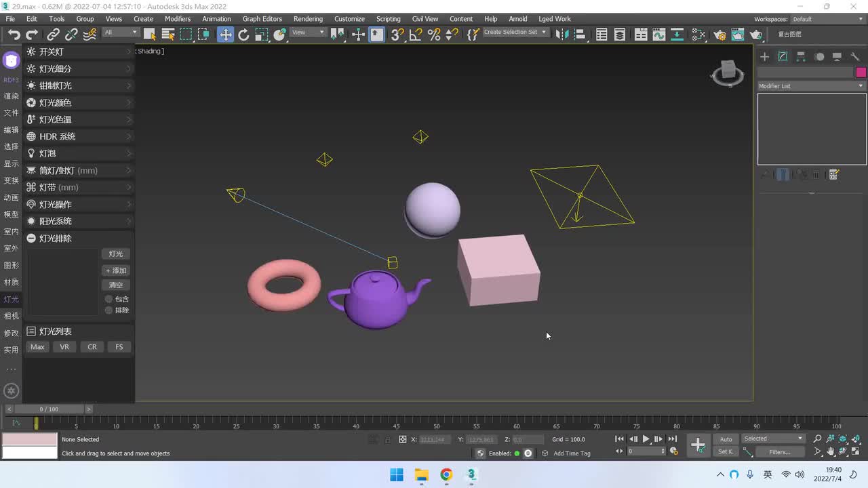This screenshot has width=868, height=488.
Task: Open the Render Setup teapot icon
Action: (720, 35)
